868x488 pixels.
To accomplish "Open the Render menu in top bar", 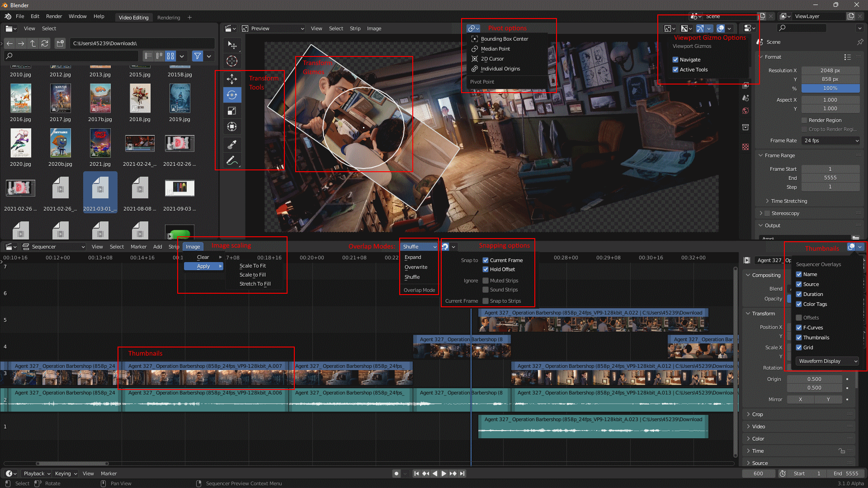I will (54, 16).
